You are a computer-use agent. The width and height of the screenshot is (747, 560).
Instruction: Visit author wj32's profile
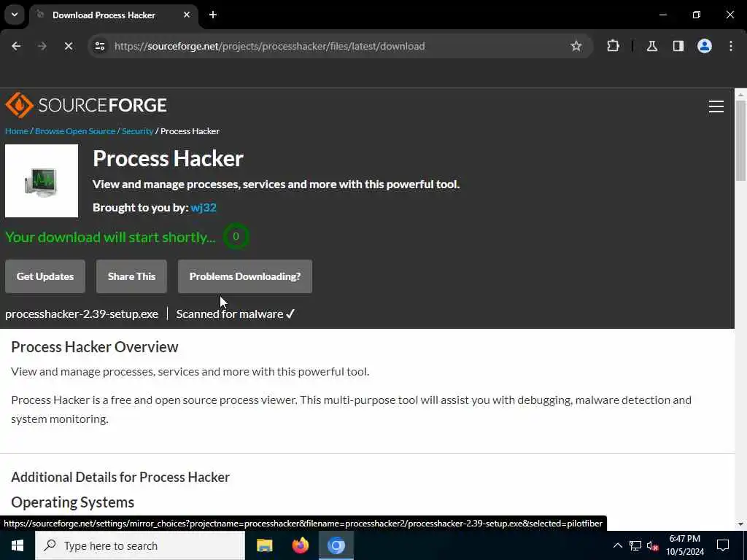tap(204, 208)
